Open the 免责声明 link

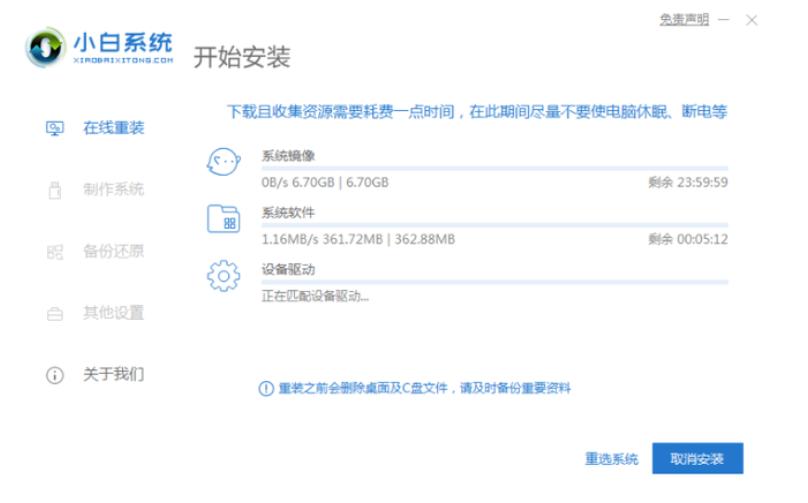click(x=684, y=19)
